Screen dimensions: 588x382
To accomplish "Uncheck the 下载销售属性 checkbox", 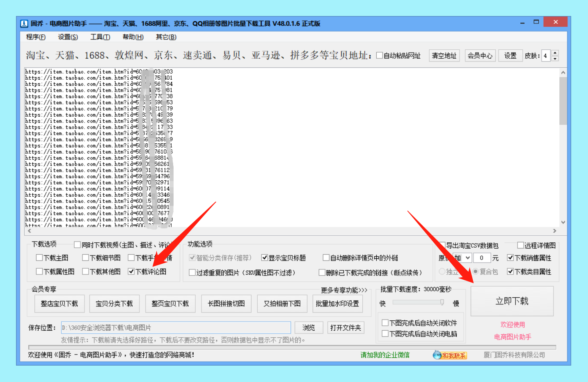I will click(510, 258).
